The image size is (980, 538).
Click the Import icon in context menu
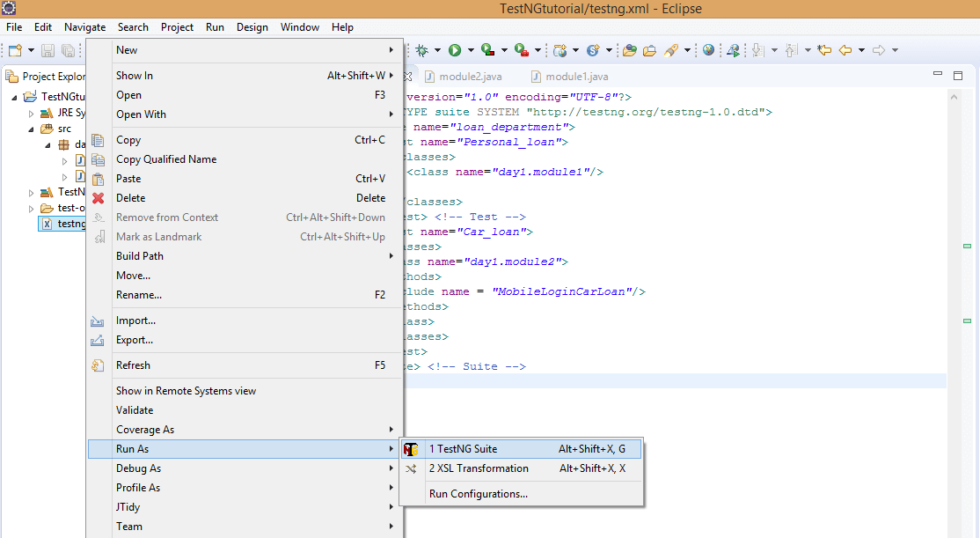pyautogui.click(x=98, y=321)
